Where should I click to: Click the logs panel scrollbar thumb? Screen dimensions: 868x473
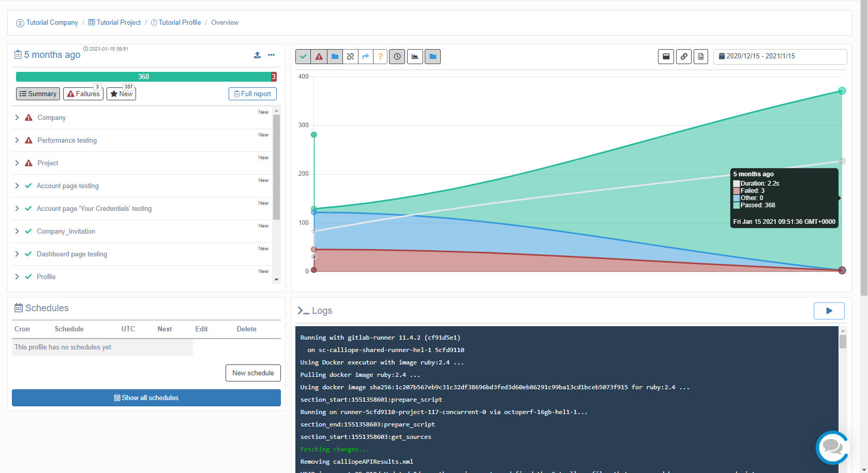pyautogui.click(x=843, y=342)
